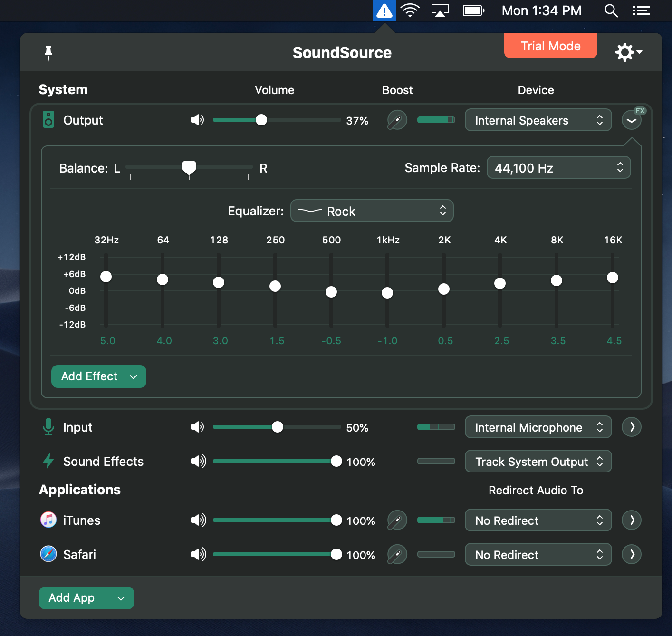672x636 pixels.
Task: Toggle the Output boost magic wand
Action: tap(397, 120)
